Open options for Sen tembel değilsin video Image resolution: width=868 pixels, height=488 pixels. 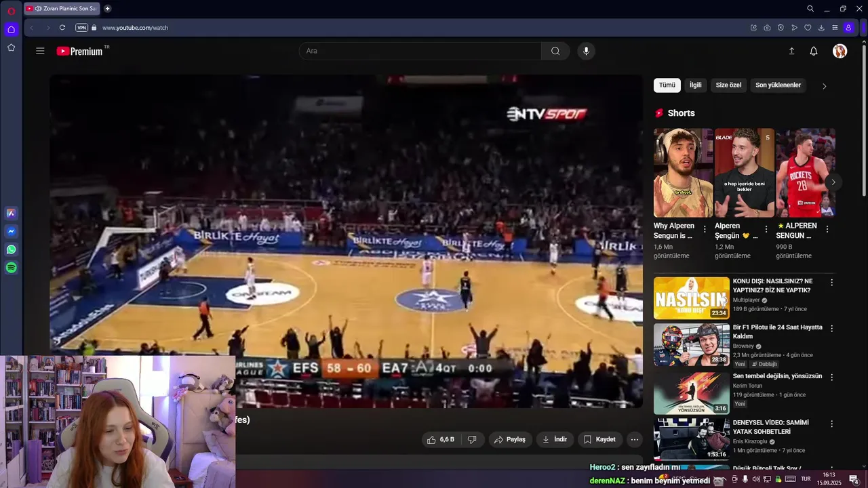(832, 377)
